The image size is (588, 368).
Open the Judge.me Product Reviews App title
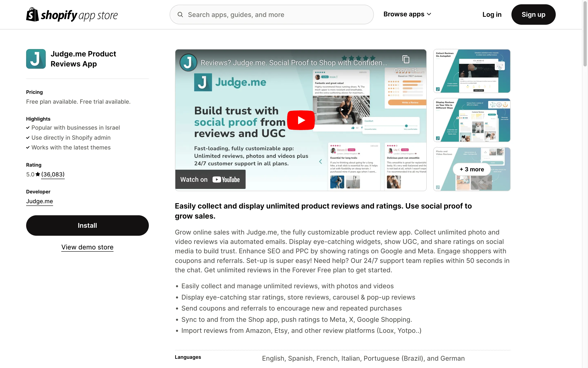(x=83, y=59)
